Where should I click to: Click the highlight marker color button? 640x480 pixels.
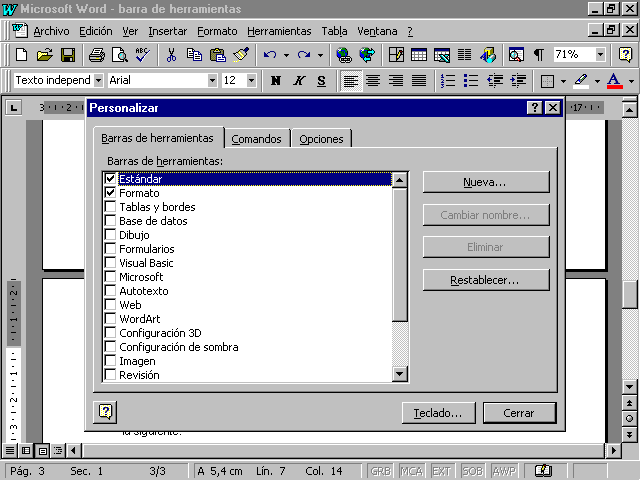[581, 81]
